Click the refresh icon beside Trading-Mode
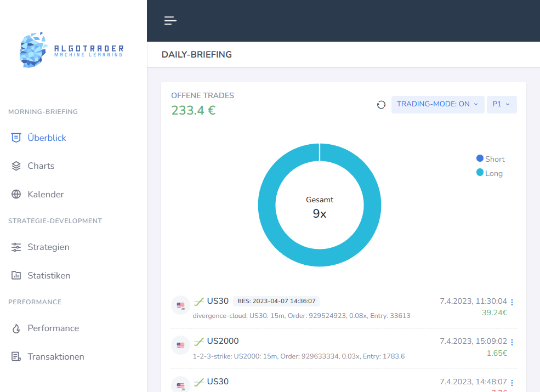Viewport: 540px width, 392px height. tap(381, 105)
